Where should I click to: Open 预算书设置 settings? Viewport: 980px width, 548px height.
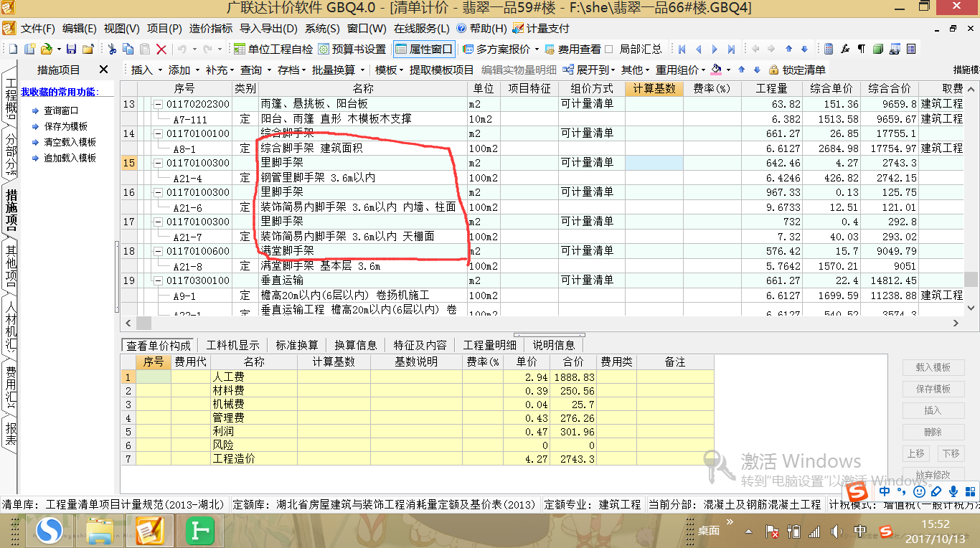coord(352,49)
